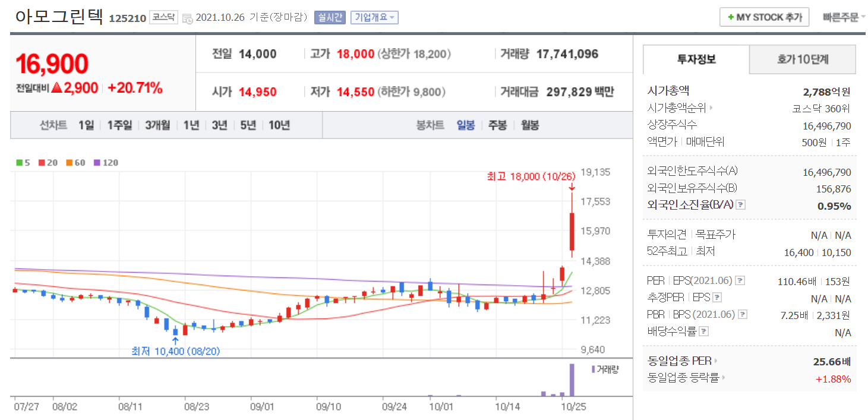Click the 10/26 tall red candlestick
Screen dimensions: 868x420
(x=572, y=232)
